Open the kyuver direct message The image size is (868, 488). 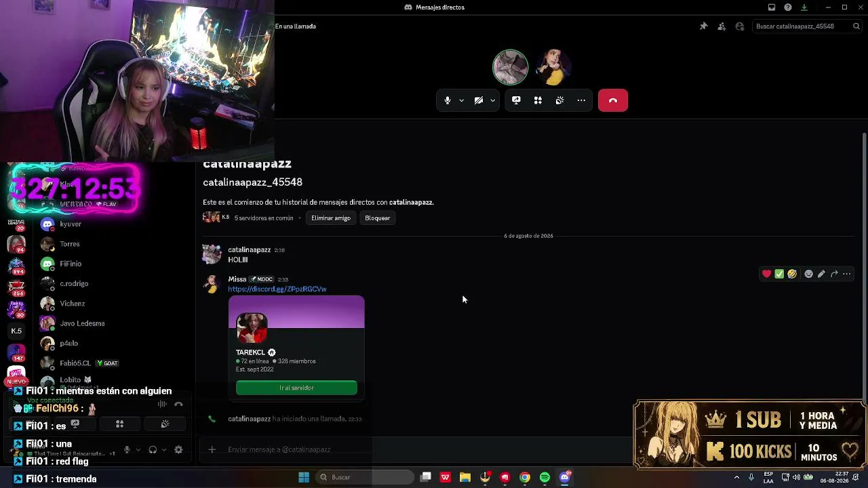[x=115, y=224]
